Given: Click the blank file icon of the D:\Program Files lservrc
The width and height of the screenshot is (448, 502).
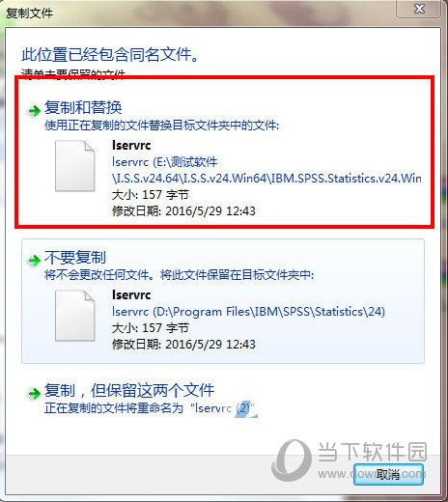Looking at the screenshot, I should 74,316.
